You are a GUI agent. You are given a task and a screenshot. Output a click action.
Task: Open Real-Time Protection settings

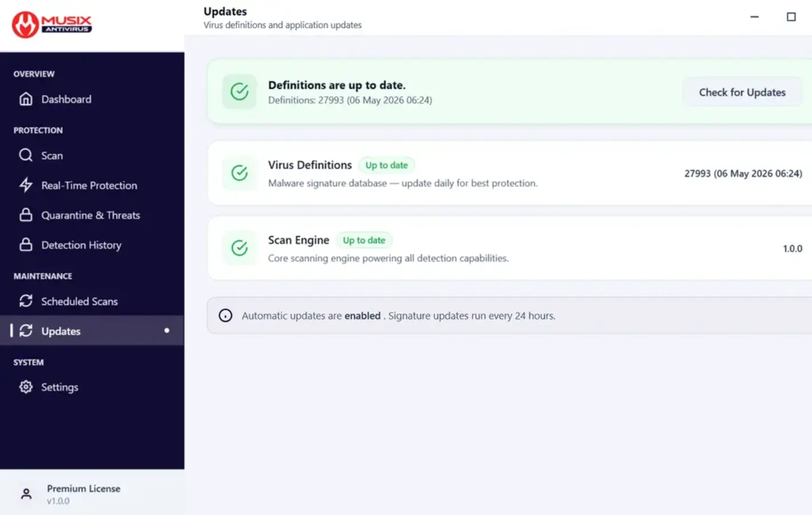point(92,185)
